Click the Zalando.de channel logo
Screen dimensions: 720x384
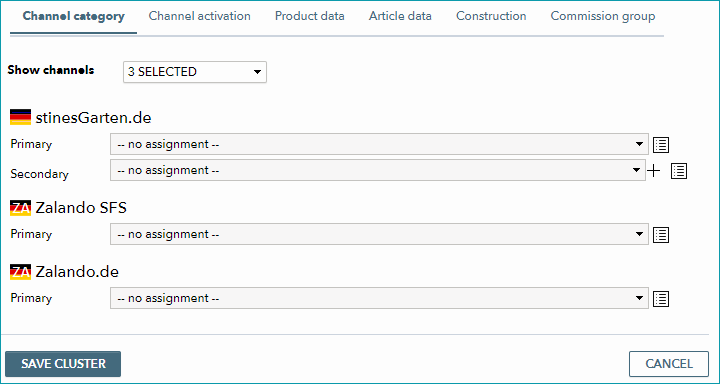(x=20, y=272)
